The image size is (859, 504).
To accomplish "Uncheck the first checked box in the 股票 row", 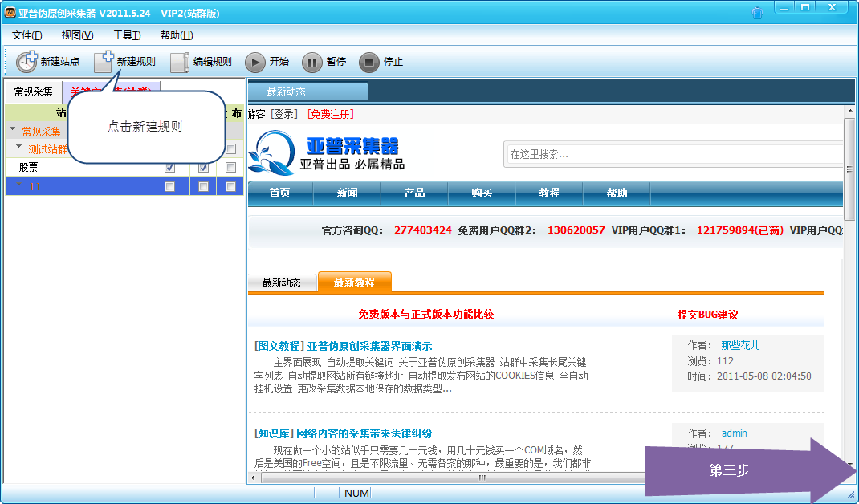I will tap(170, 167).
